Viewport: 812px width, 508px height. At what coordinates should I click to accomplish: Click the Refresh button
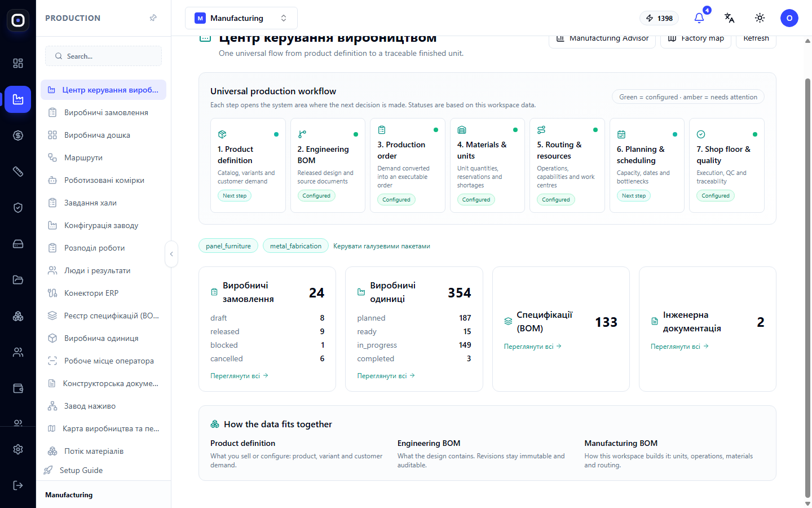coord(756,41)
